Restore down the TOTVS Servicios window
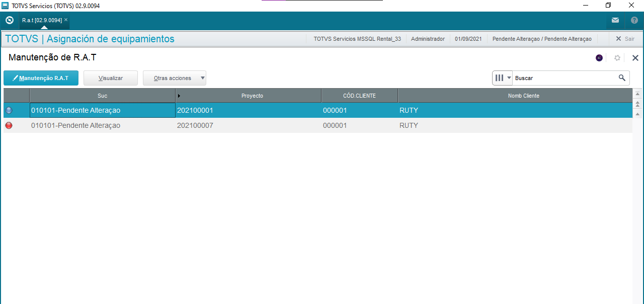This screenshot has width=644, height=304. (x=608, y=5)
